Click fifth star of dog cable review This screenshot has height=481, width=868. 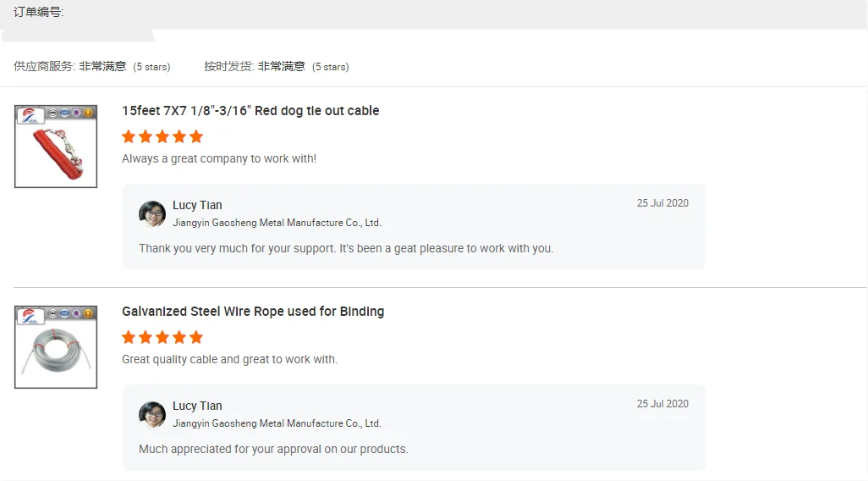pos(196,136)
